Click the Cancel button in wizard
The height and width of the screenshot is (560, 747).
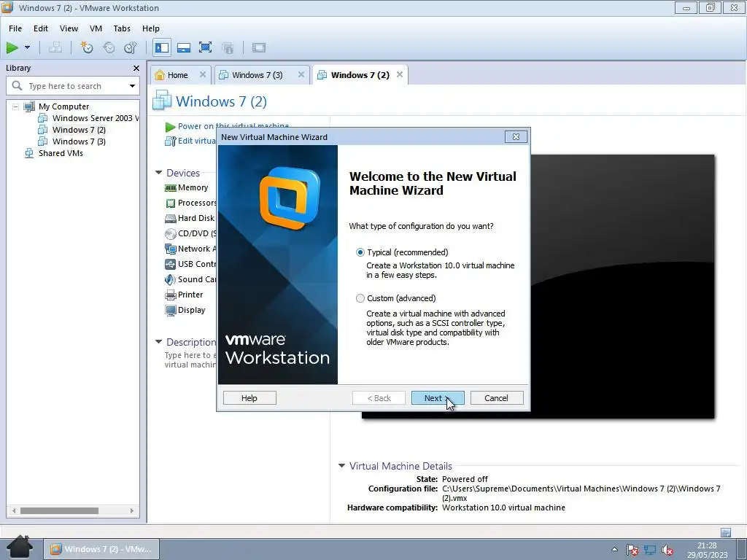click(x=496, y=398)
